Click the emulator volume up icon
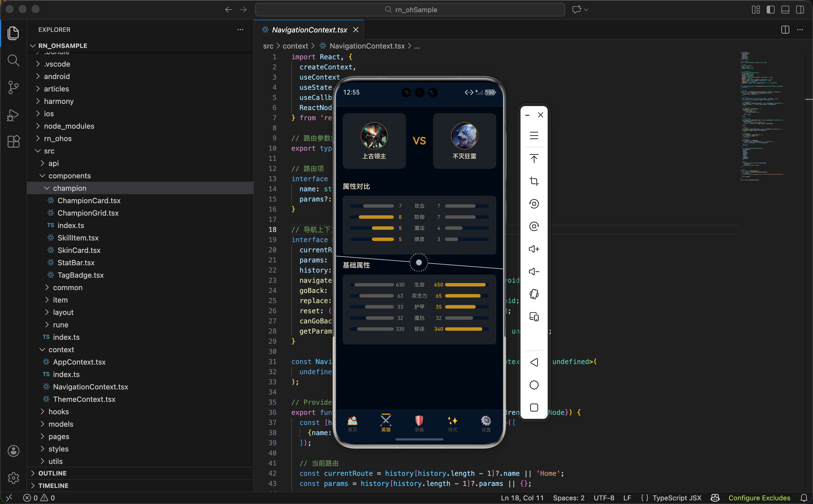Screen dimensions: 813x504 (534, 249)
